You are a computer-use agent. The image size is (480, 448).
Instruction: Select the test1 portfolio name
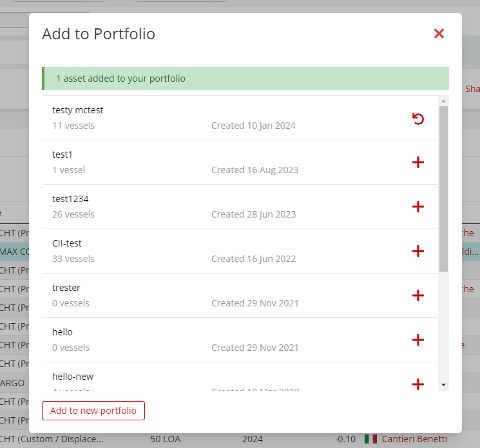pos(62,154)
